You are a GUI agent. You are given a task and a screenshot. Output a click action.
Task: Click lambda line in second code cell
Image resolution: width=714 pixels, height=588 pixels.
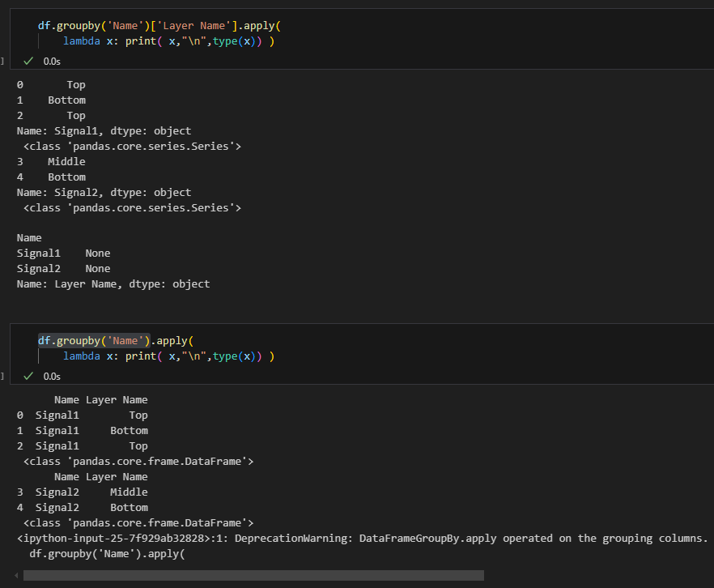point(169,356)
